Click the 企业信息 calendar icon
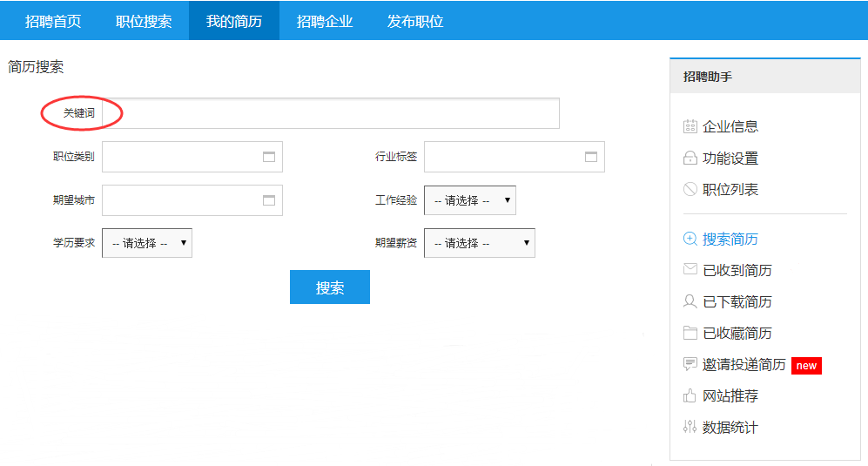 (x=690, y=126)
